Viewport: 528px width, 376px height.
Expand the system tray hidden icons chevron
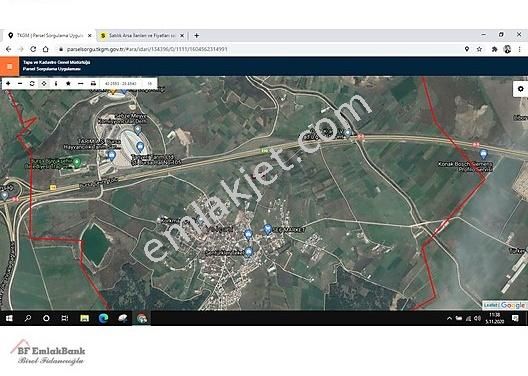coord(449,318)
